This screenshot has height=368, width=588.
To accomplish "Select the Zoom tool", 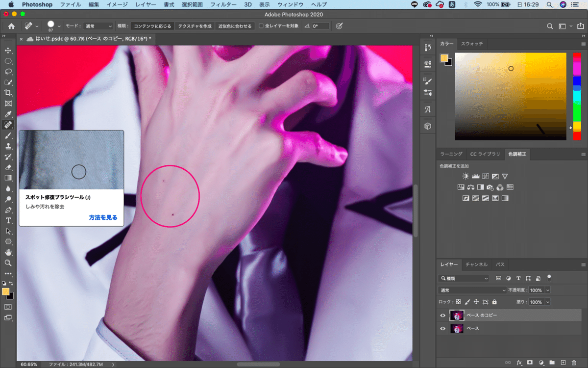I will 8,263.
